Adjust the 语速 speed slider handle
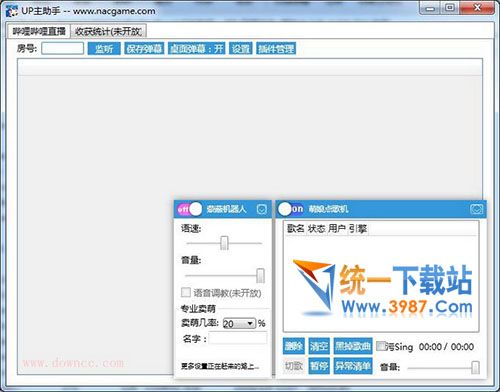Image resolution: width=500 pixels, height=392 pixels. (225, 243)
